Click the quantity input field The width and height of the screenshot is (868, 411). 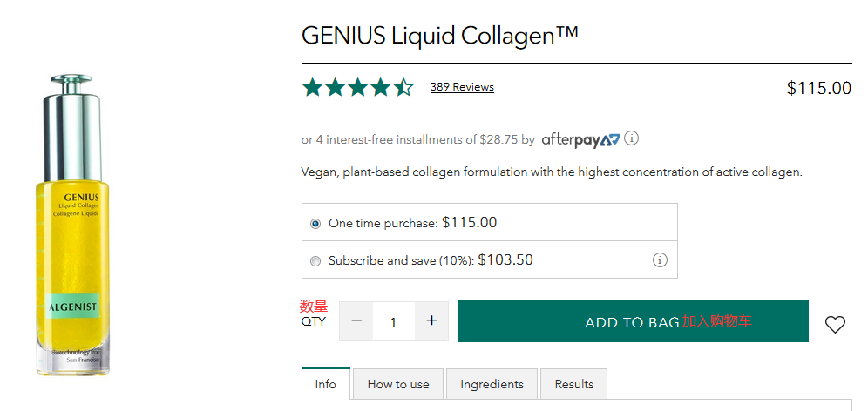393,322
